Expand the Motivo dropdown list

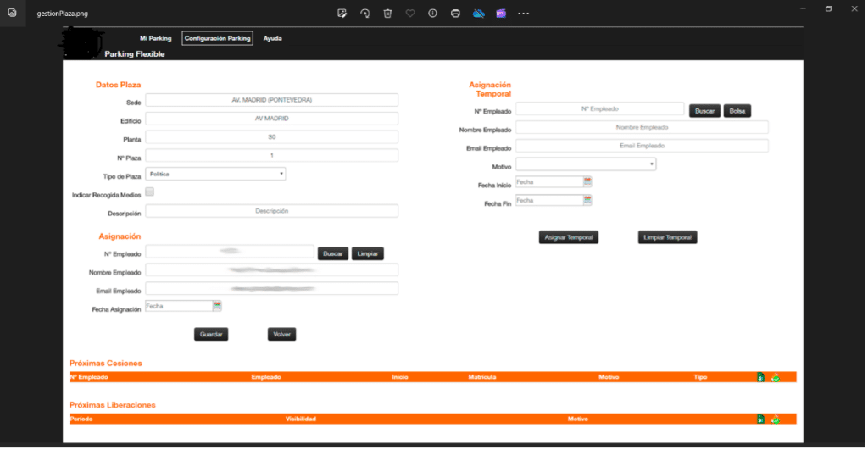click(x=586, y=164)
